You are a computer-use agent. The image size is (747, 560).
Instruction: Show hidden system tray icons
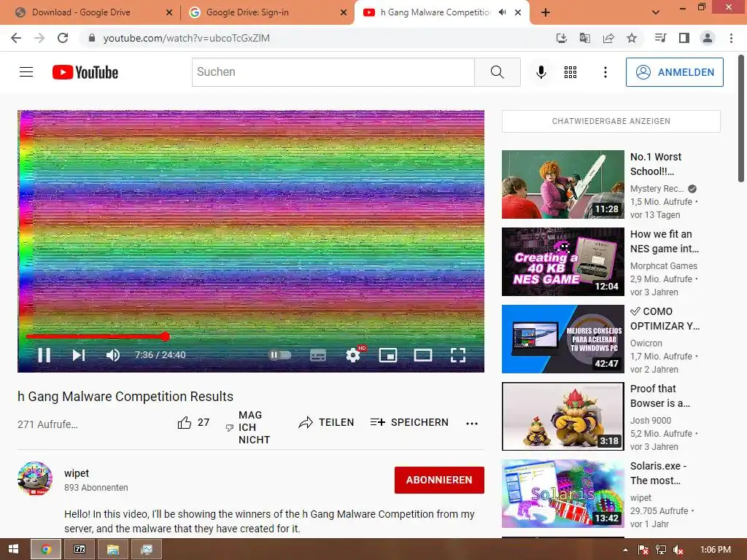pos(625,550)
